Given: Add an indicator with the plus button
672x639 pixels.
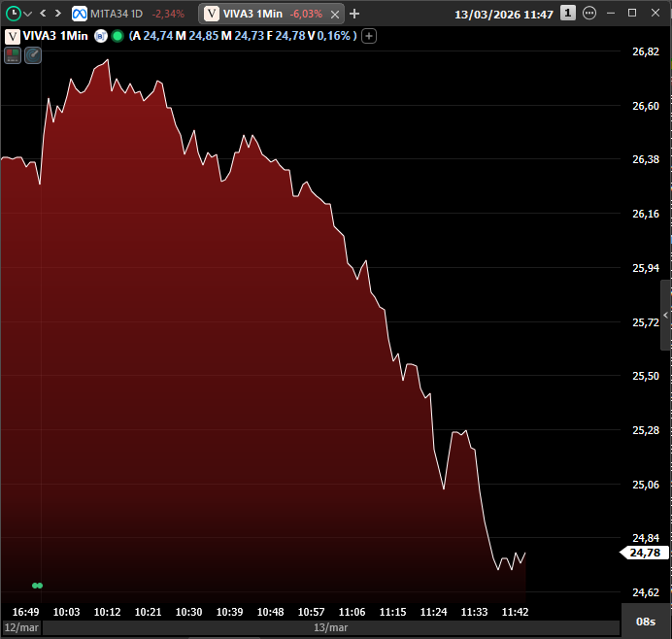Looking at the screenshot, I should point(369,36).
